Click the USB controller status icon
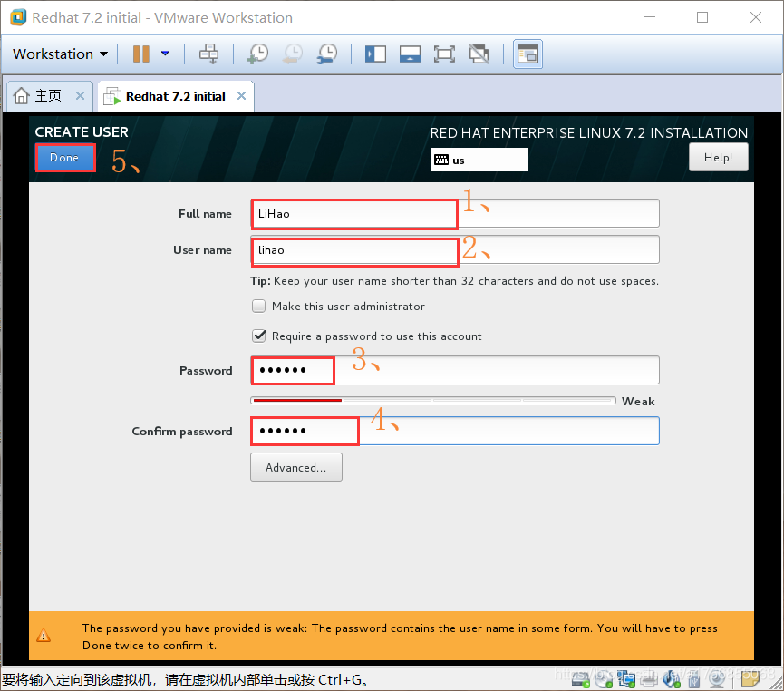The height and width of the screenshot is (691, 784). pyautogui.click(x=694, y=678)
